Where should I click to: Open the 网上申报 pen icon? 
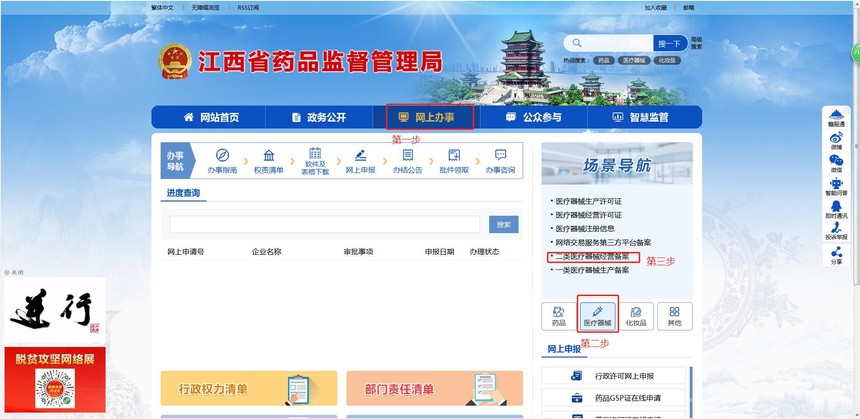pos(360,155)
